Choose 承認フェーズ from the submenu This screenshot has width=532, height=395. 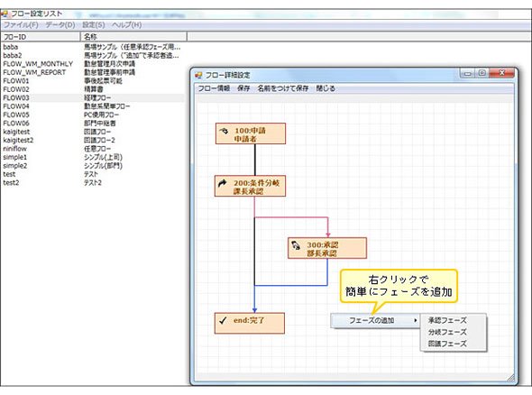click(x=447, y=320)
